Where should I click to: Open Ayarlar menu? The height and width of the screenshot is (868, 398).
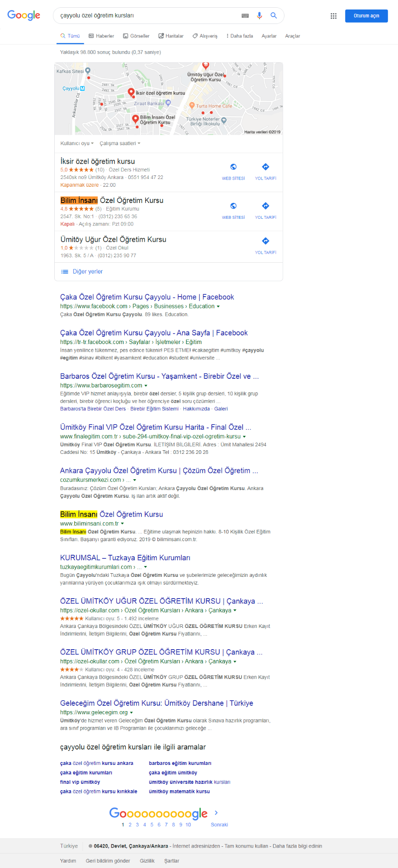[x=269, y=36]
